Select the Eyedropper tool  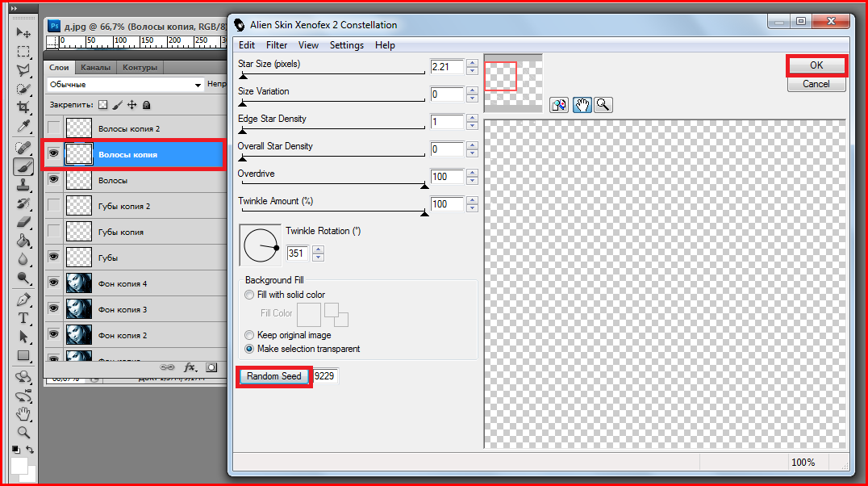pyautogui.click(x=23, y=126)
